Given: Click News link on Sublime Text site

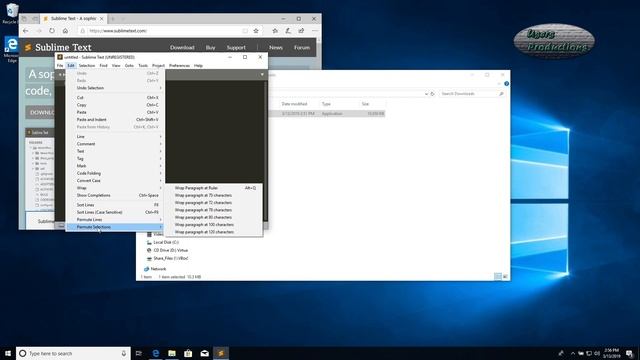Looking at the screenshot, I should pos(276,48).
